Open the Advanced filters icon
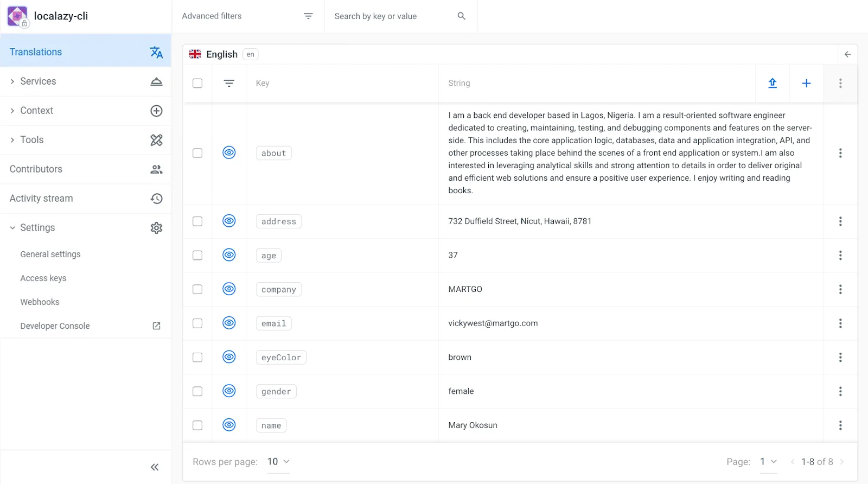The height and width of the screenshot is (484, 868). click(x=308, y=16)
